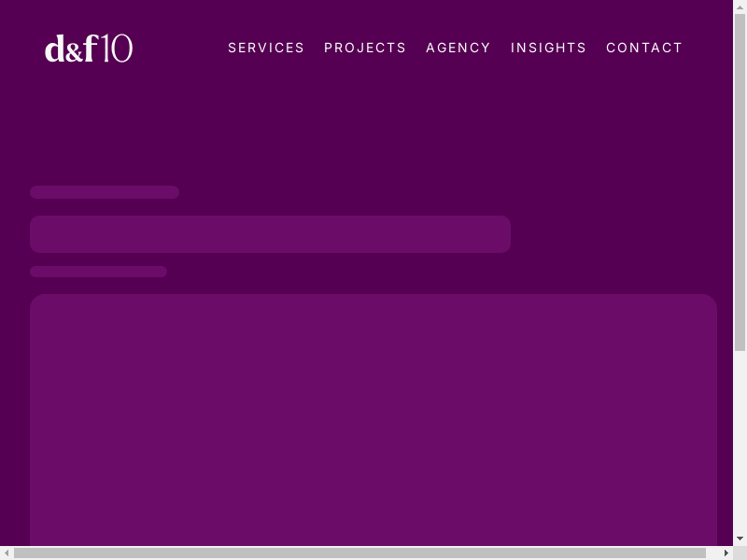Open the Services page
747x560 pixels.
tap(266, 48)
